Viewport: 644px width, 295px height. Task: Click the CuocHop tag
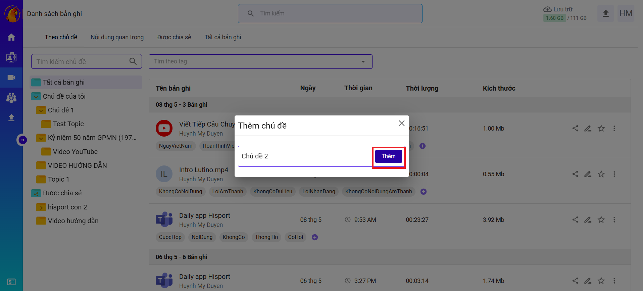pyautogui.click(x=170, y=237)
